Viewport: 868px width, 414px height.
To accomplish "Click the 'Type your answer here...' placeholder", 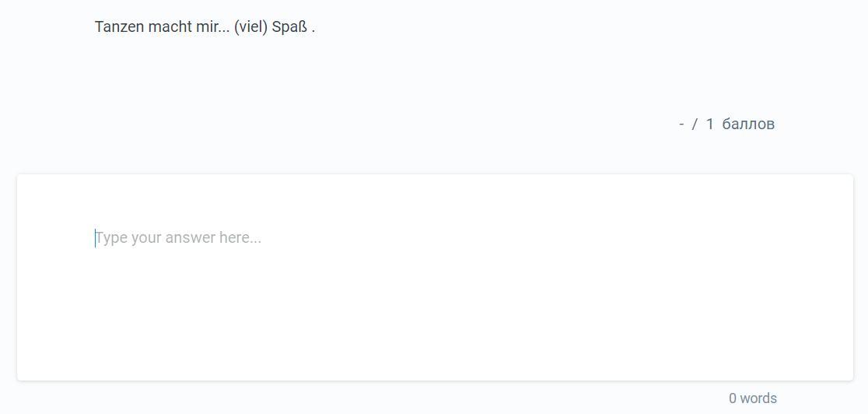I will point(178,237).
